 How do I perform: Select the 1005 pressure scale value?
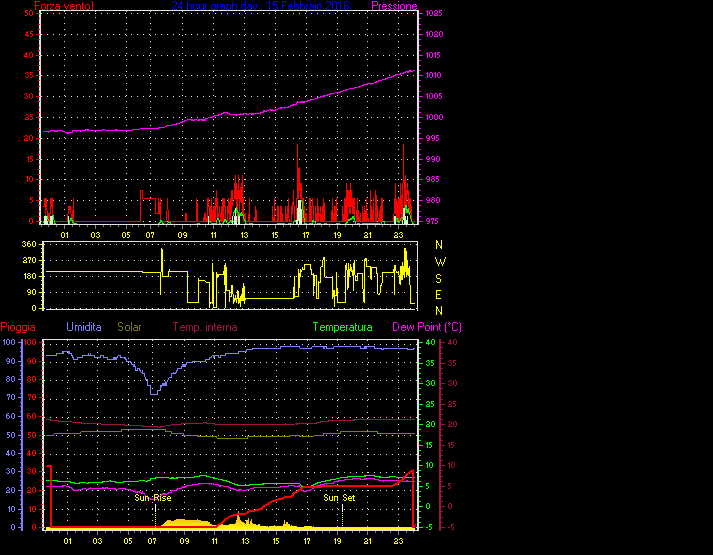434,96
